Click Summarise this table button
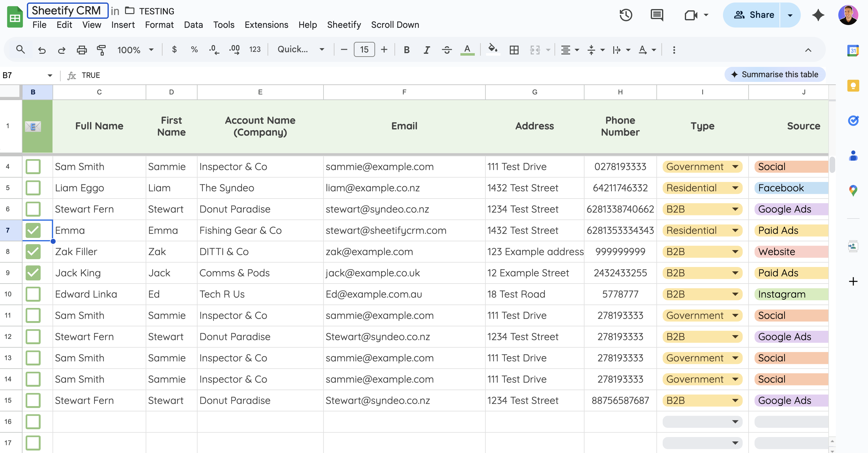The image size is (868, 453). (775, 74)
